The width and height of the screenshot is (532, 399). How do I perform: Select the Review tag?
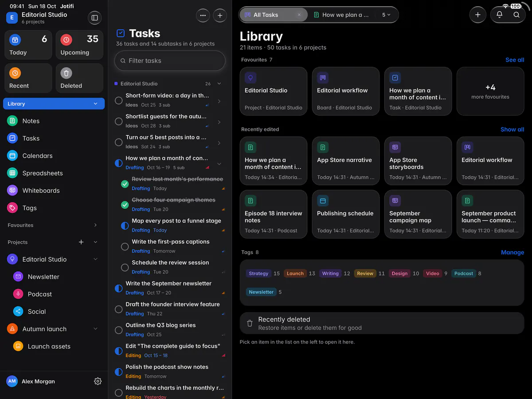(365, 274)
